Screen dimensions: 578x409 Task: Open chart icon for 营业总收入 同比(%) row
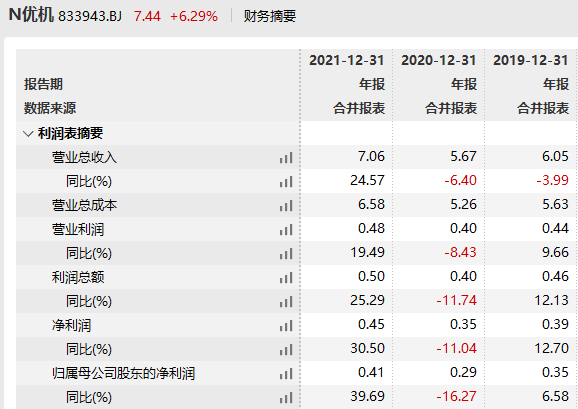pos(286,182)
